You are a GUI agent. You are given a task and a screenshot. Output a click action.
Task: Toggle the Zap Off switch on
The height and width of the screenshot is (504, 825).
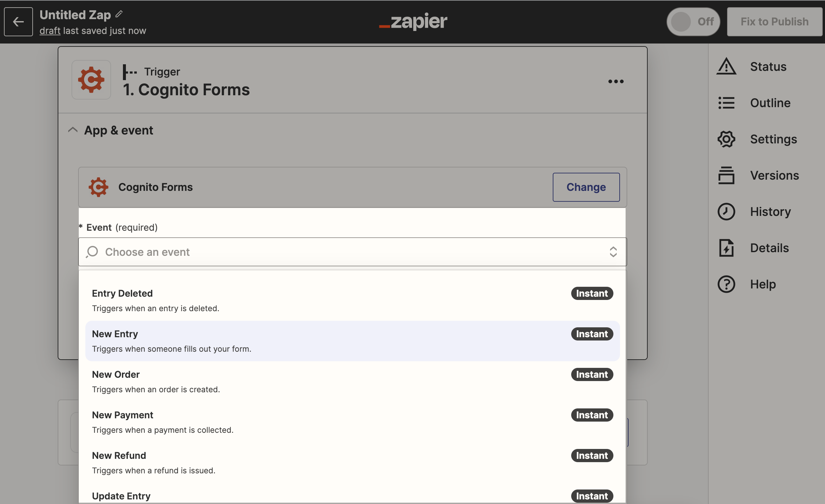click(693, 22)
